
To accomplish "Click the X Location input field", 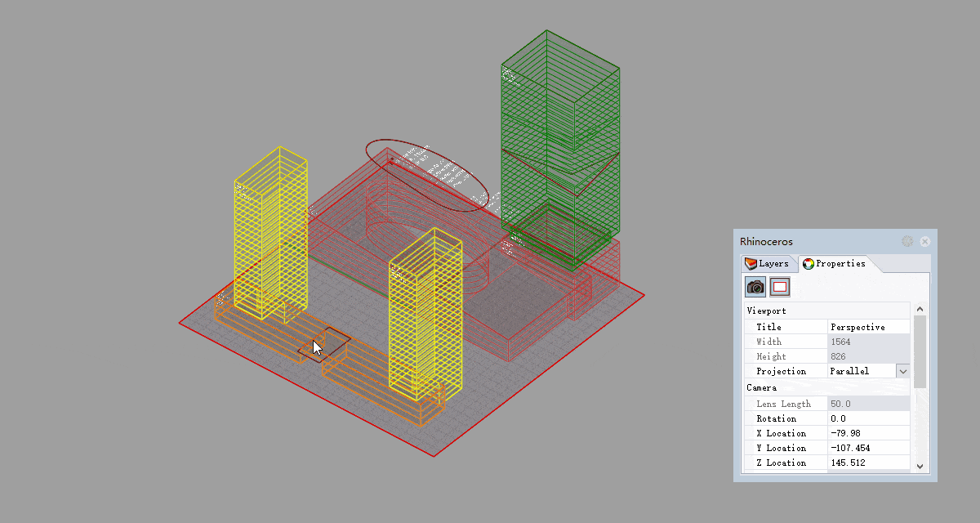I will pyautogui.click(x=866, y=433).
